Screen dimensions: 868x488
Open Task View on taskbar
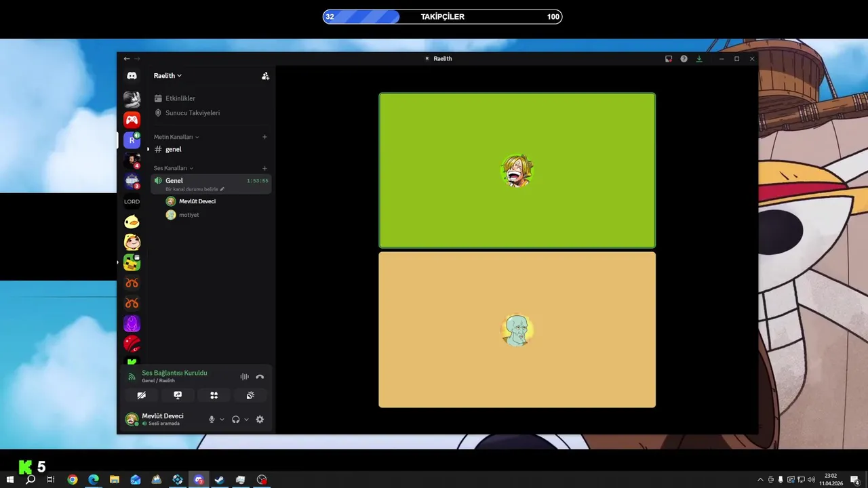51,480
